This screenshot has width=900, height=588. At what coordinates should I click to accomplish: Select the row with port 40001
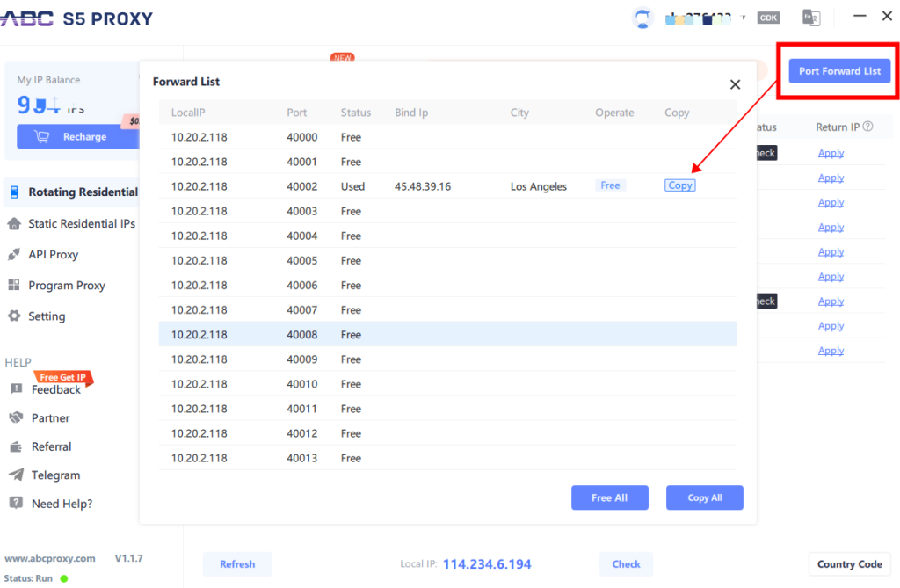pyautogui.click(x=447, y=162)
